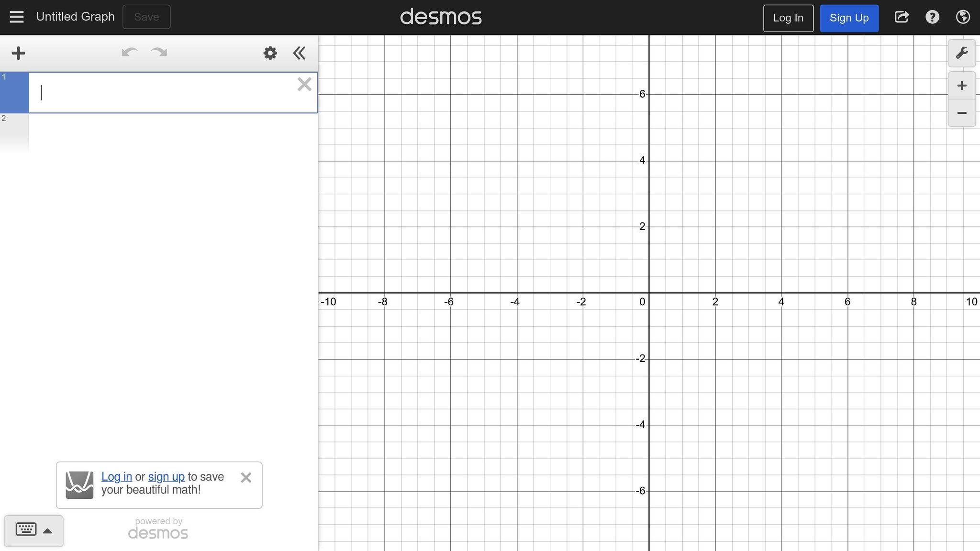The height and width of the screenshot is (551, 980).
Task: Zoom in using the plus icon
Action: click(961, 85)
